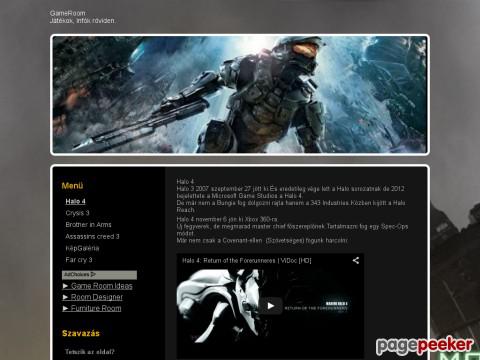Open the Halo 4 menu item
This screenshot has width=480, height=360.
tap(75, 201)
